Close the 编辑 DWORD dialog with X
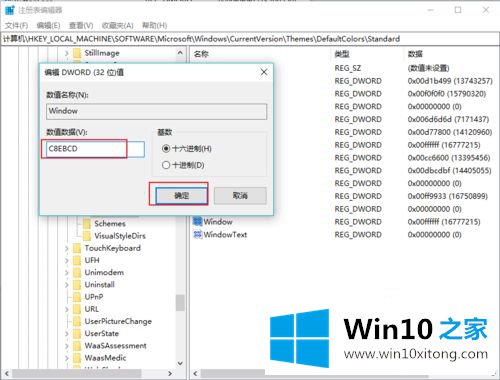Screen dimensions: 500x380 (264, 72)
